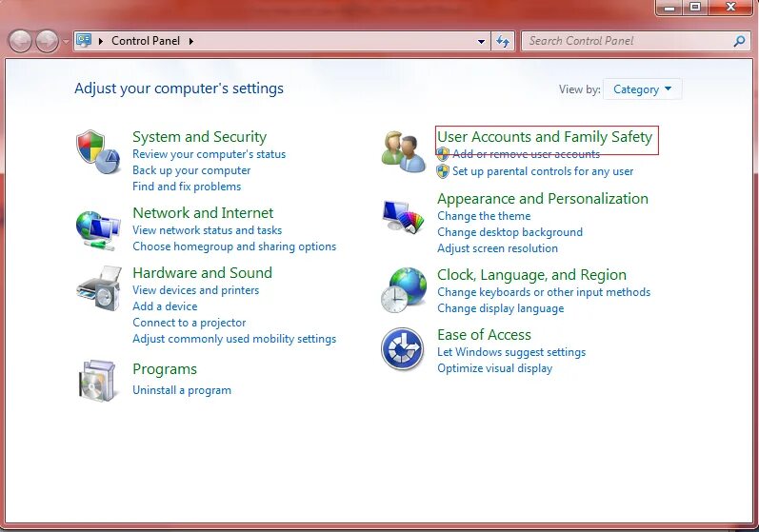Expand the arrow after Control Panel in the address bar
This screenshot has height=532, width=759.
191,42
